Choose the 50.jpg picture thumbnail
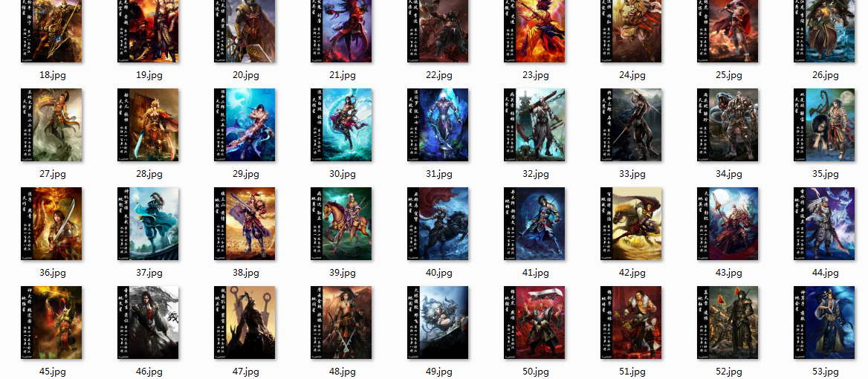Screen dimensions: 868x379 click(x=534, y=323)
